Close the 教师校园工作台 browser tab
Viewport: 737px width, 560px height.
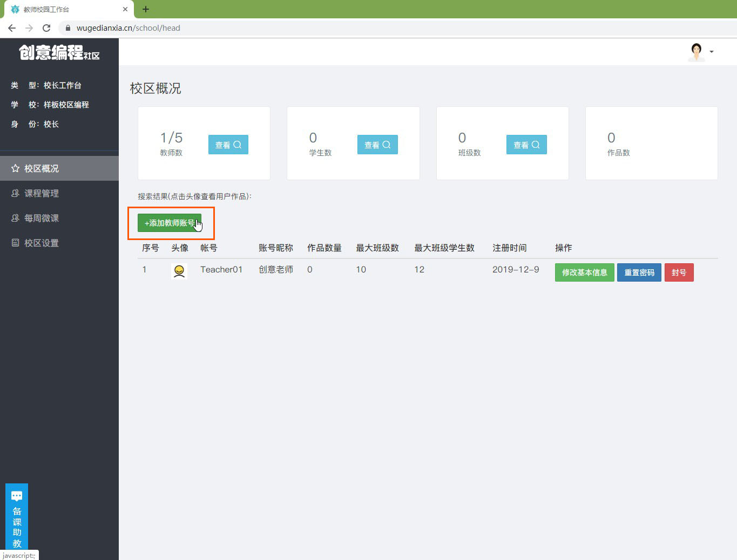coord(125,9)
